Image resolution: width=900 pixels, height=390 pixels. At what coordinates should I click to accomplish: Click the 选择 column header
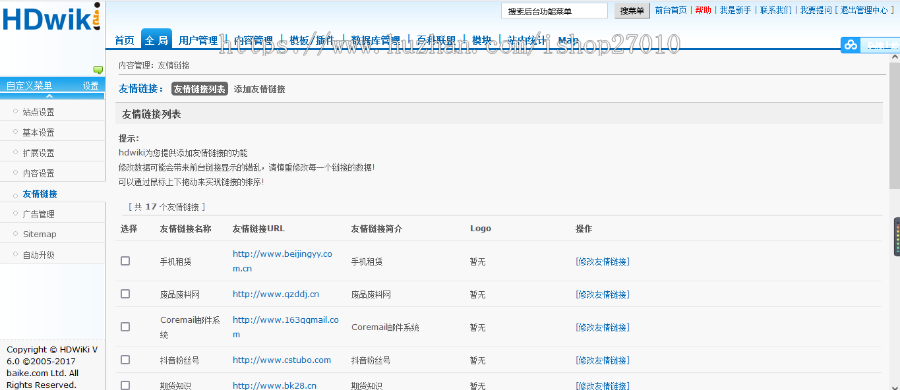click(129, 229)
